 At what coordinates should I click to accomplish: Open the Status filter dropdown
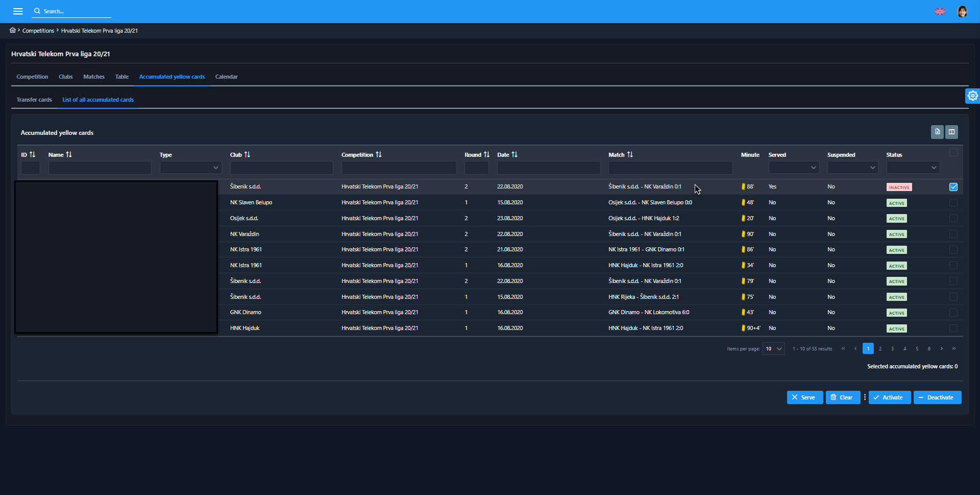[x=913, y=168]
